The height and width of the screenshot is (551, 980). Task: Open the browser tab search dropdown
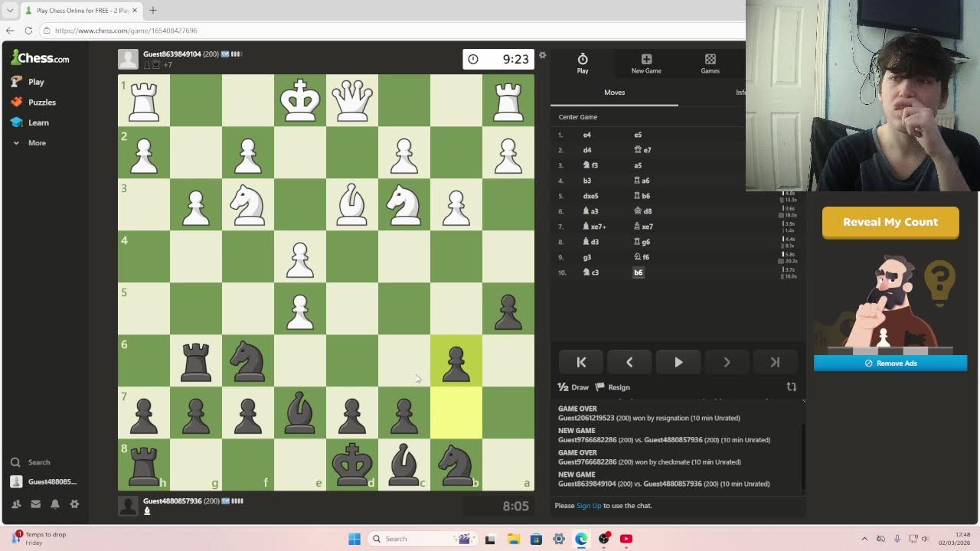[x=9, y=10]
